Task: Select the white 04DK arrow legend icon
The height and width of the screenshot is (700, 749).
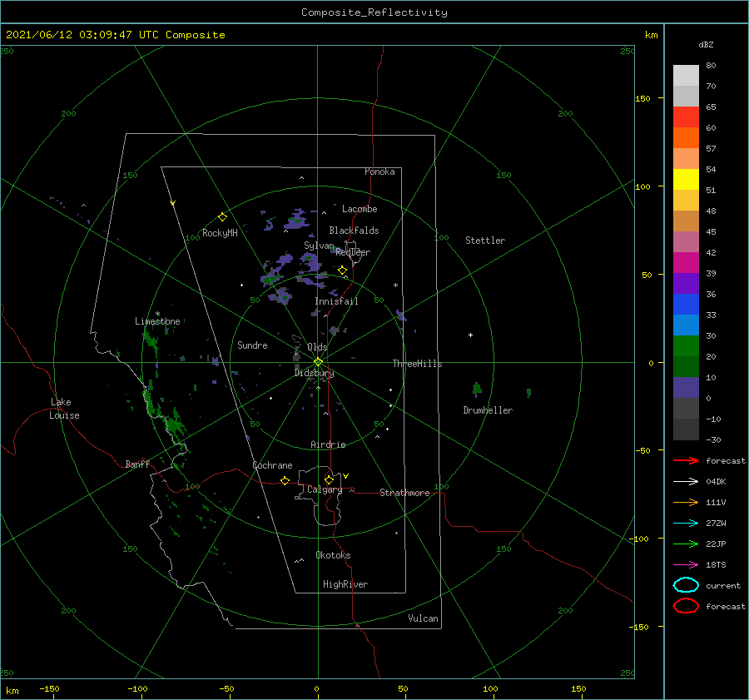Action: 686,481
